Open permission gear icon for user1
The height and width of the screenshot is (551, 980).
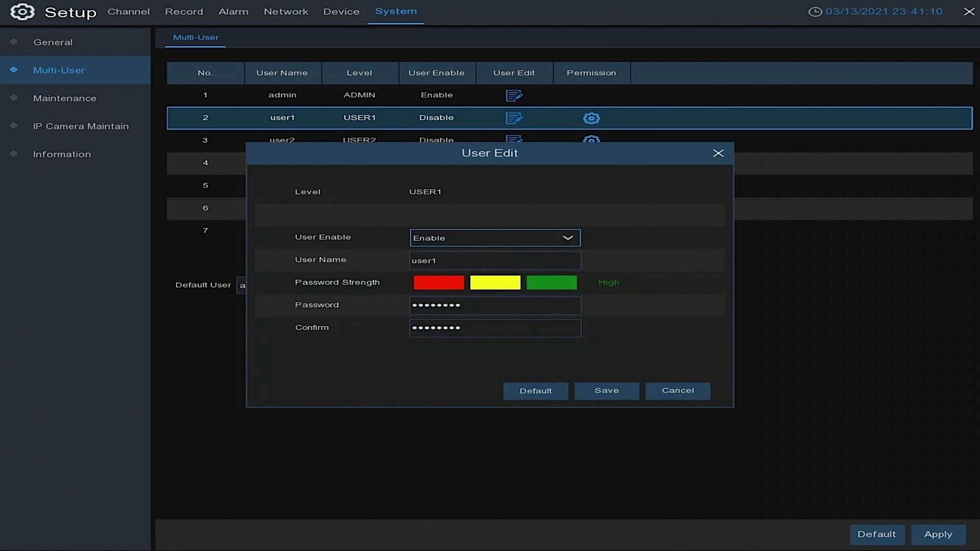(591, 118)
